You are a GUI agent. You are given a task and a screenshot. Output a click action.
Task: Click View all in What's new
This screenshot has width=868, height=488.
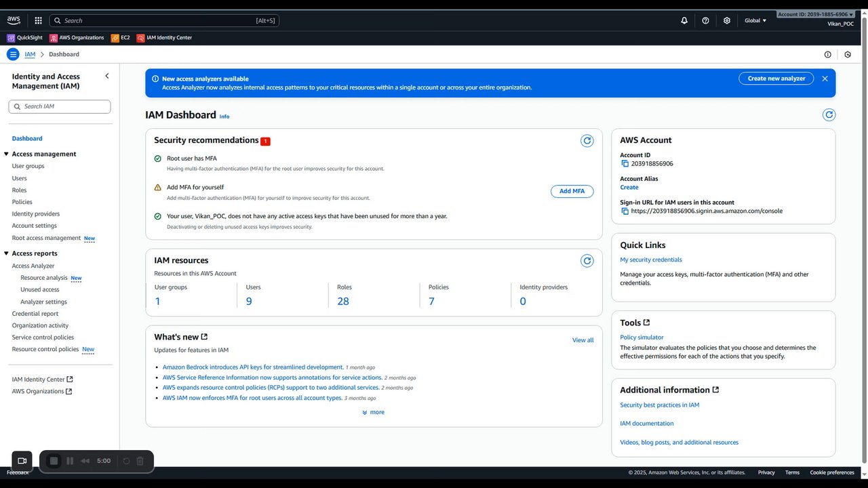[583, 340]
